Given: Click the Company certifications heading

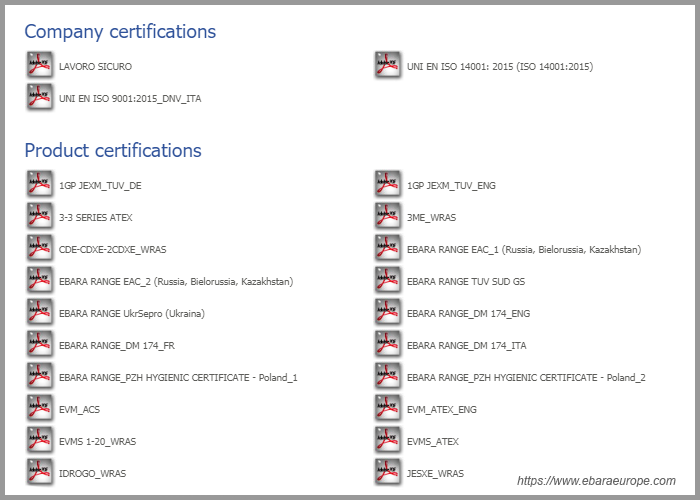Looking at the screenshot, I should 120,32.
